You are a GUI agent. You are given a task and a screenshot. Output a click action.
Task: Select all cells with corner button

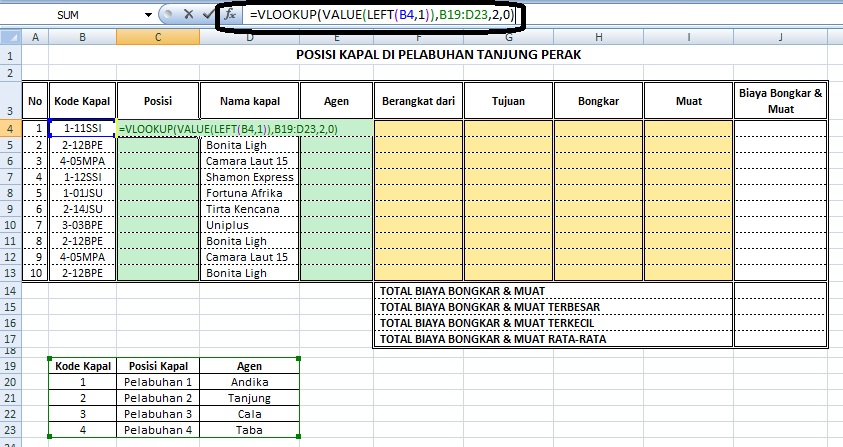[10, 37]
